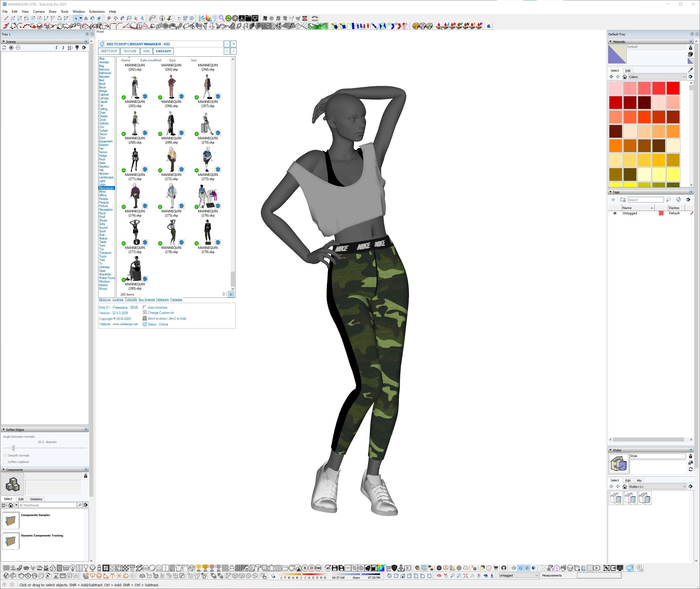Click the Tutorials link
Image resolution: width=700 pixels, height=589 pixels.
pos(131,299)
